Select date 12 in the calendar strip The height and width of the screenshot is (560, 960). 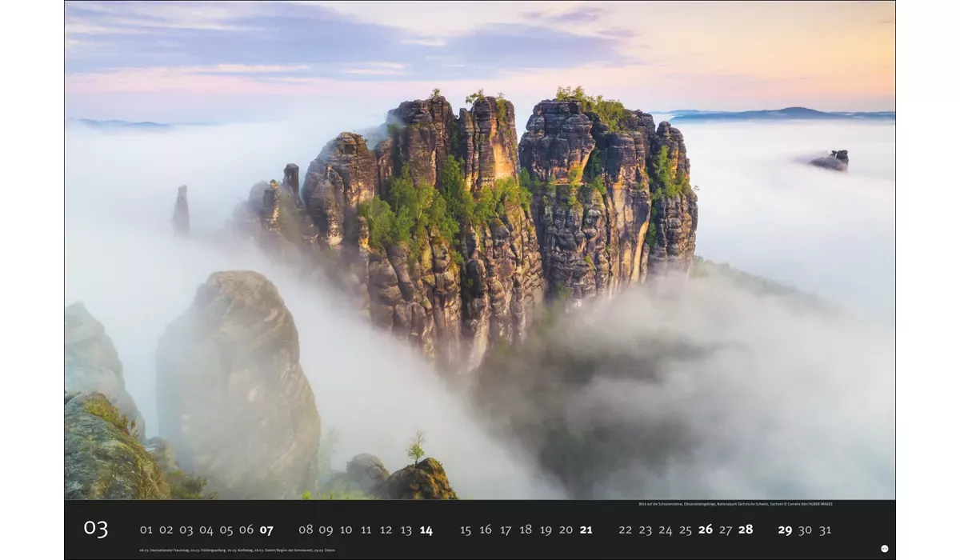pyautogui.click(x=386, y=530)
